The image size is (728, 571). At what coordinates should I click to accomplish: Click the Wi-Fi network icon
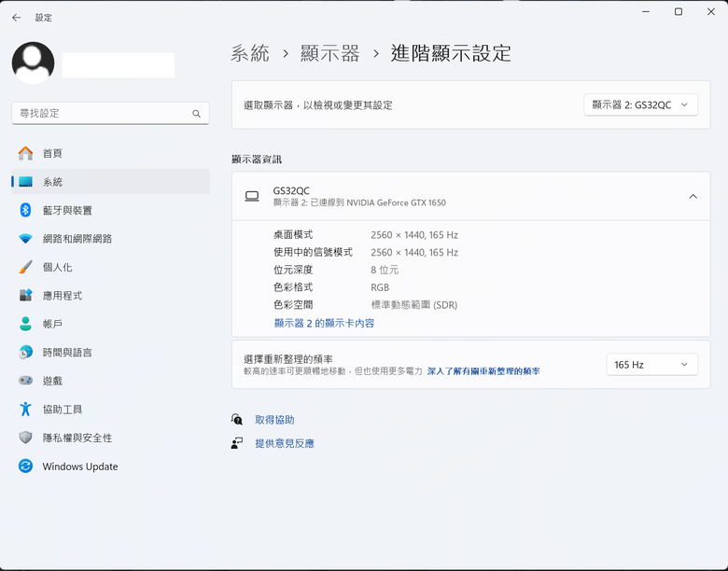tap(25, 239)
